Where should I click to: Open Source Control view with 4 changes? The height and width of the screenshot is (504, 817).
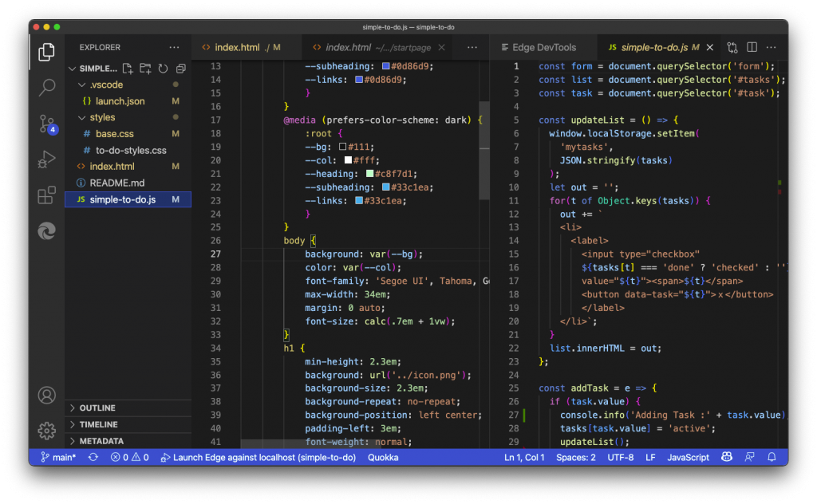[x=47, y=124]
